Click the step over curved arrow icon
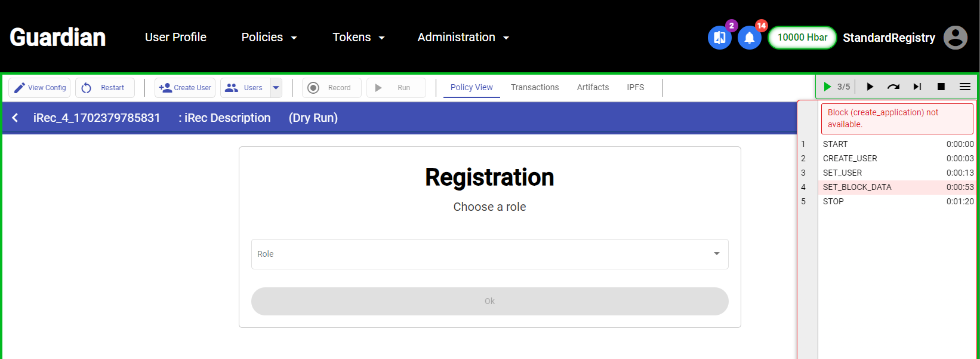 click(x=893, y=87)
